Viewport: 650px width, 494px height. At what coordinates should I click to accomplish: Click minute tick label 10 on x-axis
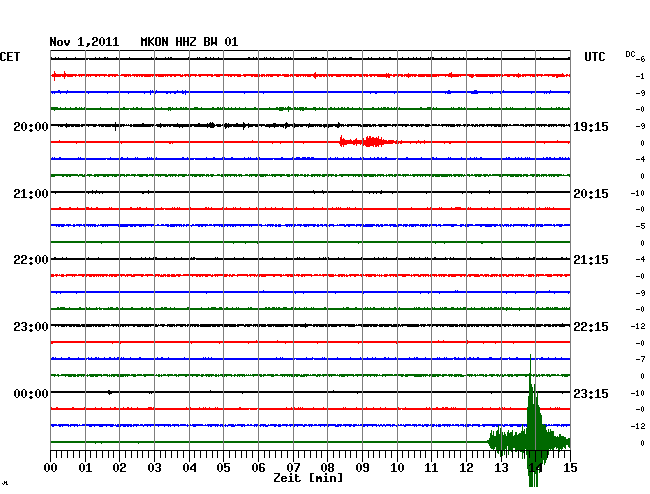tap(397, 467)
